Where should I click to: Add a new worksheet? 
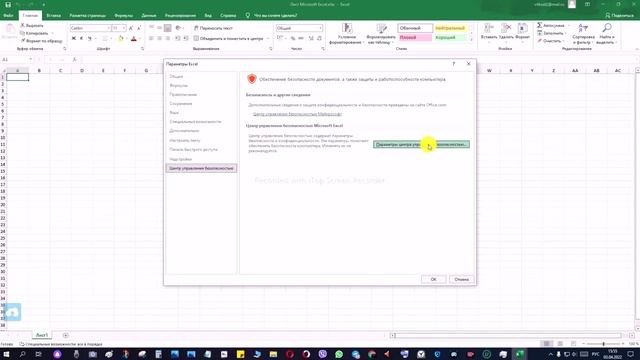65,335
